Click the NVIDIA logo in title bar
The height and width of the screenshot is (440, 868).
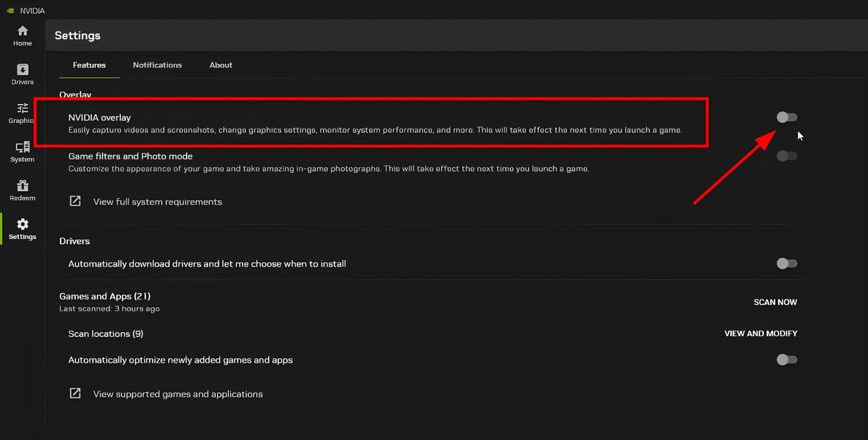pos(10,10)
